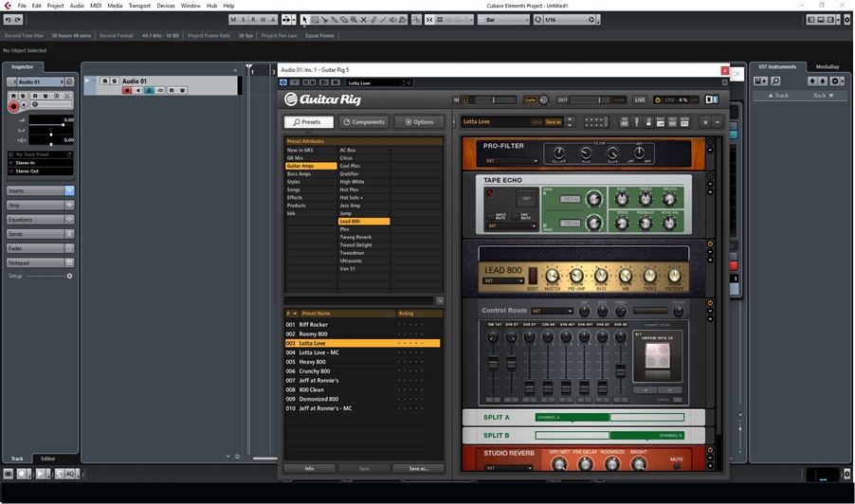Image resolution: width=855 pixels, height=504 pixels.
Task: Click Add Track Instrument icon in VST panel
Action: [x=760, y=81]
